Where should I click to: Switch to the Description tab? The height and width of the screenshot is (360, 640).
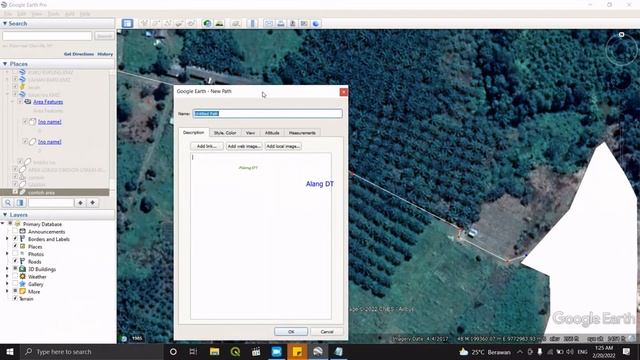pyautogui.click(x=193, y=132)
